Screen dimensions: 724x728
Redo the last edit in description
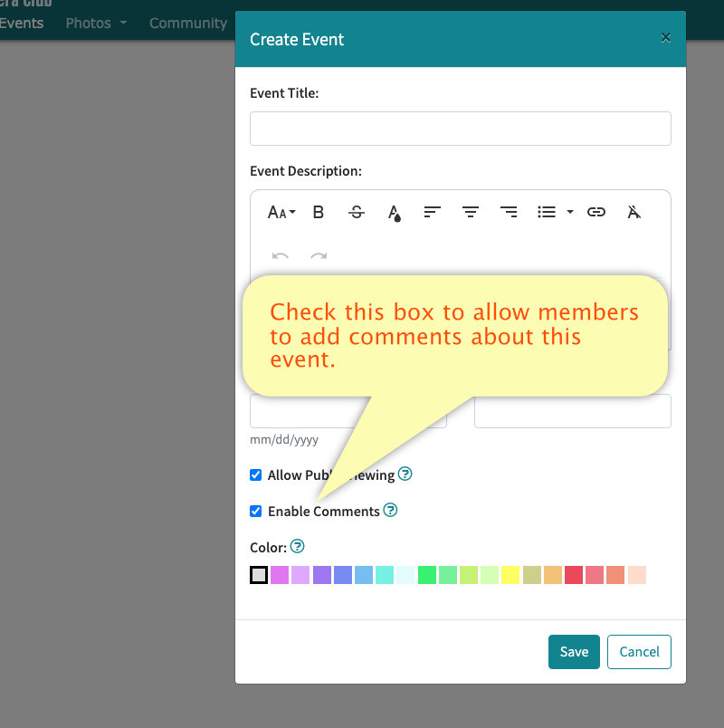click(319, 256)
